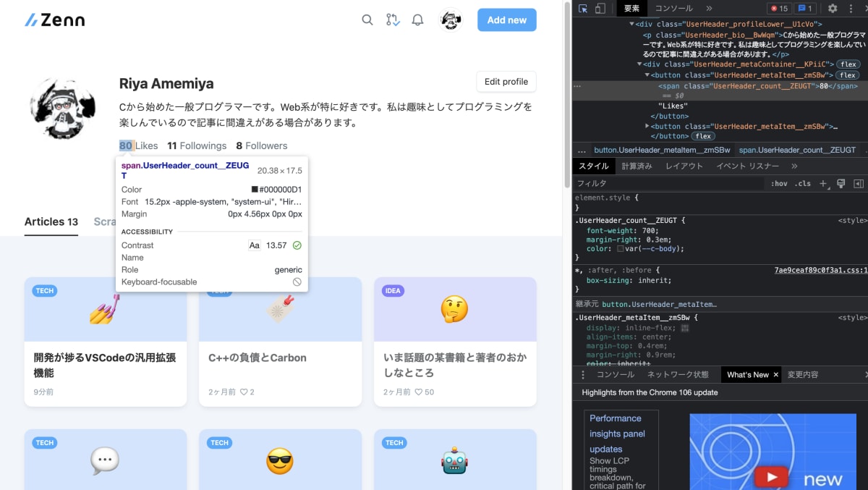Click the speech bubble emoji article thumbnail
Image resolution: width=868 pixels, height=490 pixels.
[105, 461]
